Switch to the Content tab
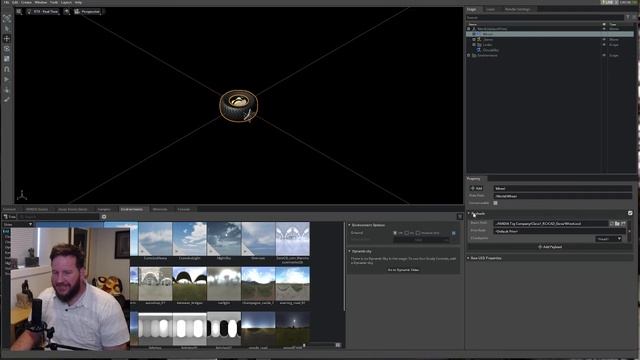Viewport: 640px width, 360px height. [x=9, y=209]
